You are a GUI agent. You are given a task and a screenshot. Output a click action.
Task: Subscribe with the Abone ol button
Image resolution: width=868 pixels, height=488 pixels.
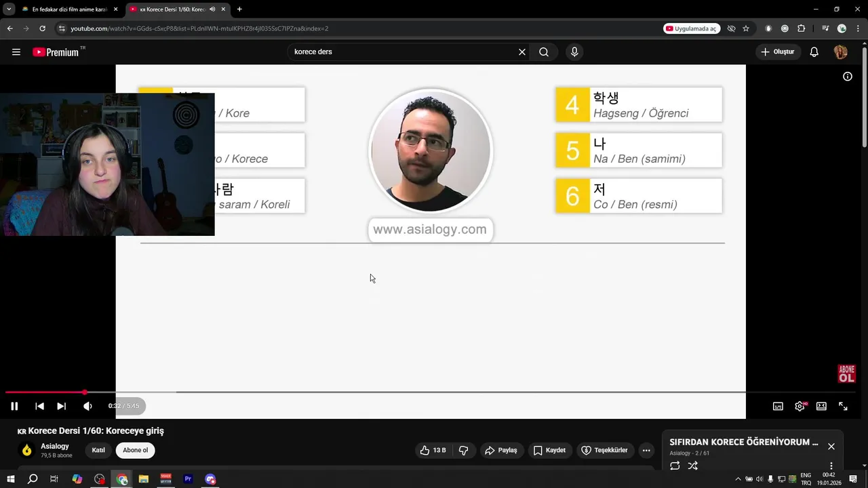[135, 450]
